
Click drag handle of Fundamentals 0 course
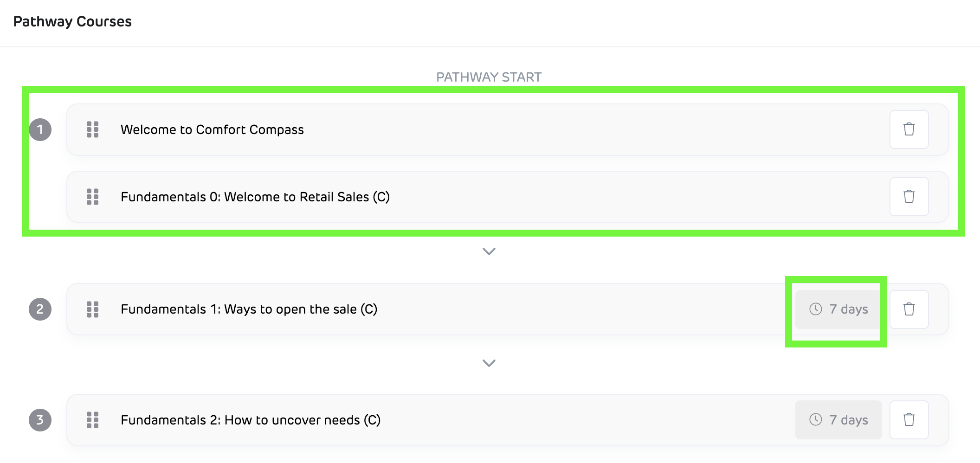pos(93,197)
